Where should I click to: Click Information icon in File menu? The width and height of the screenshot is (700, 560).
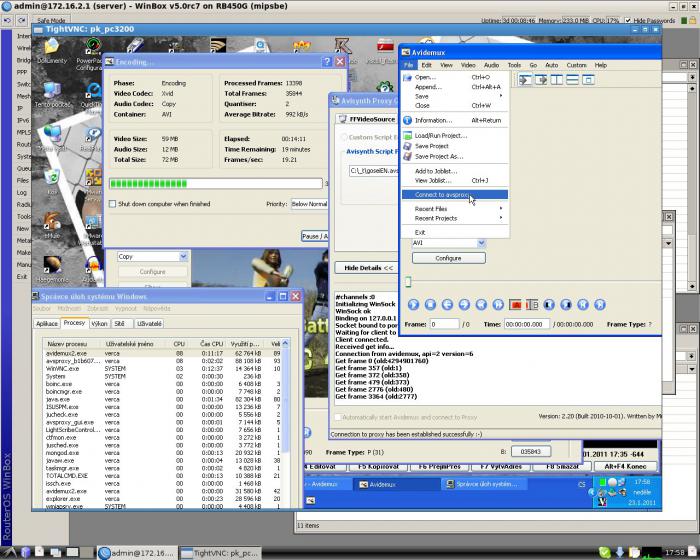pos(407,120)
